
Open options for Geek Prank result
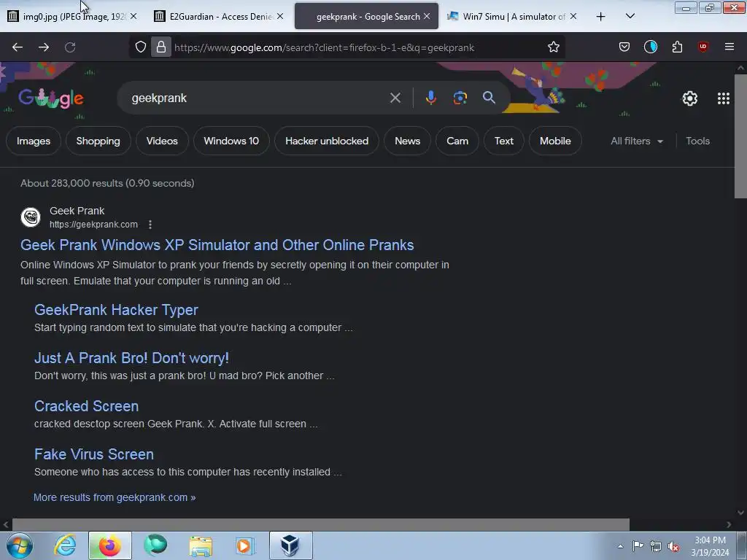150,225
